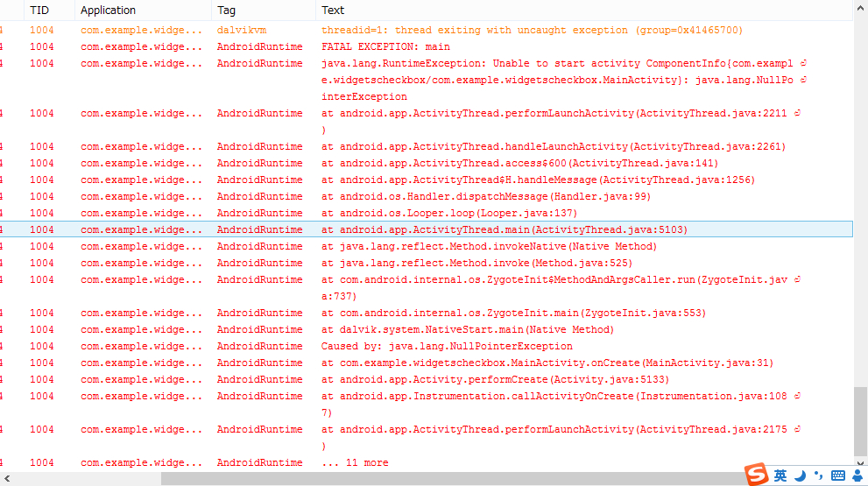The height and width of the screenshot is (486, 868).
Task: Click the scroll down arrow of vertical scrollbar
Action: coord(860,464)
